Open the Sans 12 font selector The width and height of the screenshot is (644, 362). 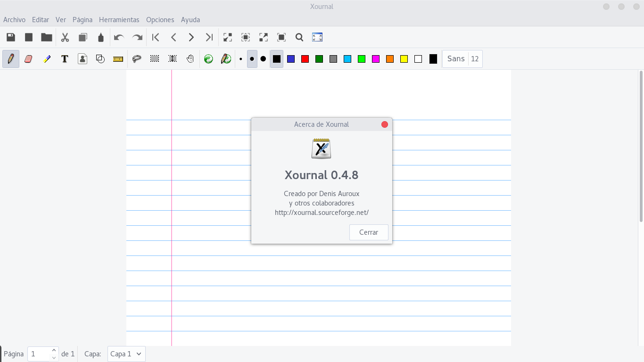point(462,59)
